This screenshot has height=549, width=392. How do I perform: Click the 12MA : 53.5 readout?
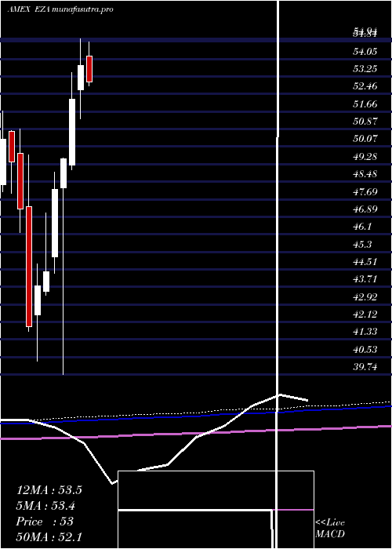click(x=49, y=490)
